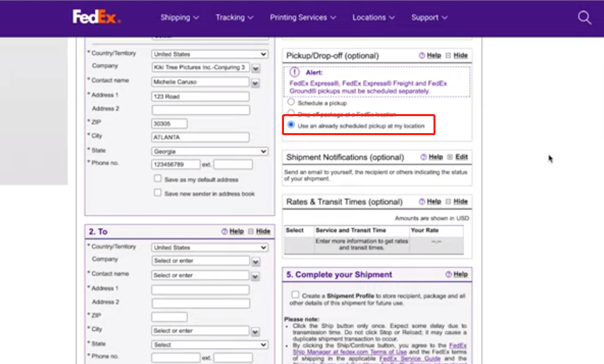604x364 pixels.
Task: Click recipient Contact name field
Action: 200,275
